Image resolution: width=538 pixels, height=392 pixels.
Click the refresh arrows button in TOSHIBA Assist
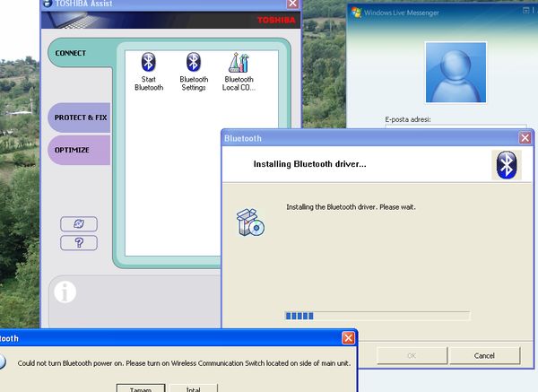click(x=79, y=224)
